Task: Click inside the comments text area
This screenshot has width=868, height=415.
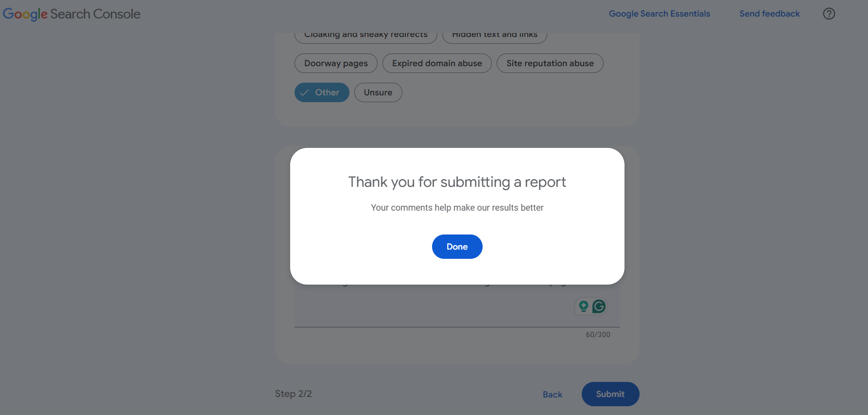Action: pos(433,307)
